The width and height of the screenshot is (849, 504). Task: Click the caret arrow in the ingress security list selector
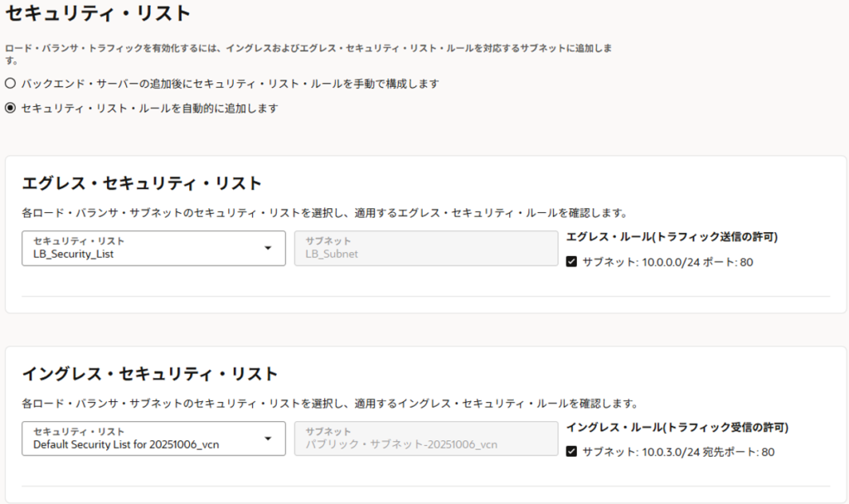coord(268,438)
